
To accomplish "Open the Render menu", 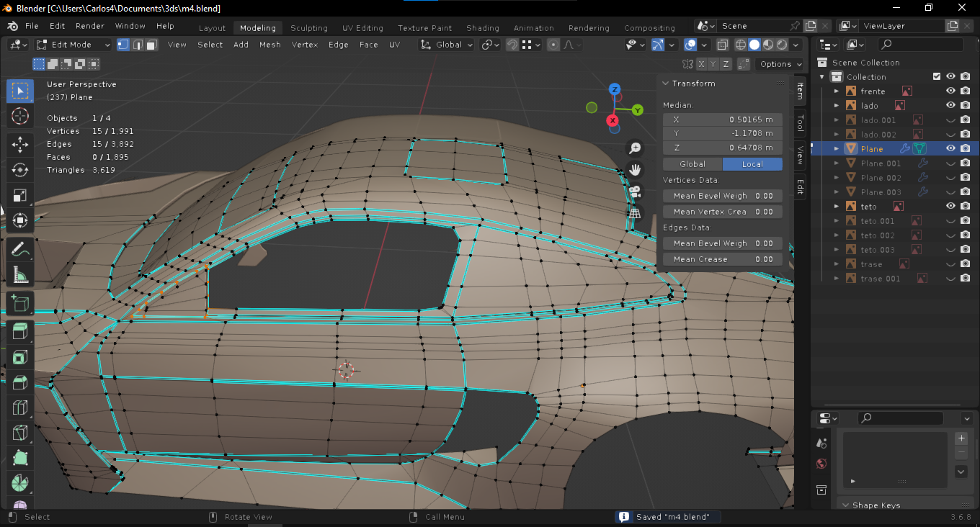I will point(90,26).
